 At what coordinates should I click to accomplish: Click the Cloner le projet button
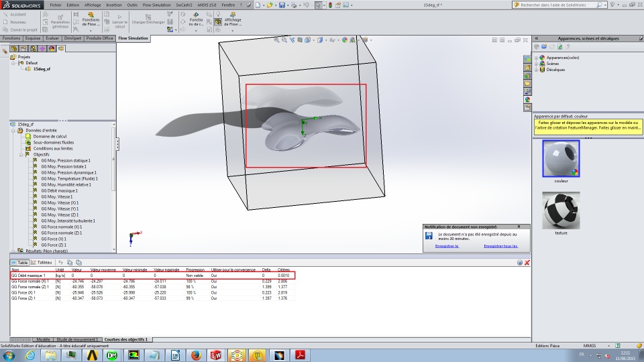point(20,29)
